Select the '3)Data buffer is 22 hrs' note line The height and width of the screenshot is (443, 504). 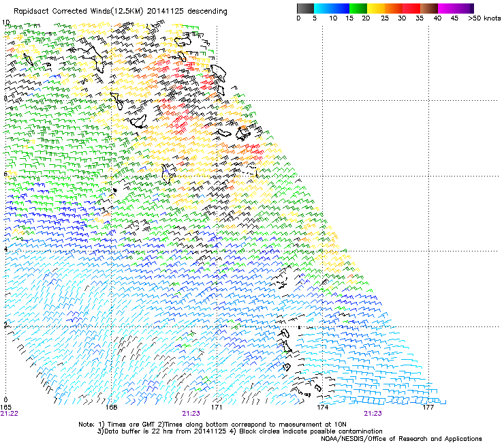[x=240, y=431]
